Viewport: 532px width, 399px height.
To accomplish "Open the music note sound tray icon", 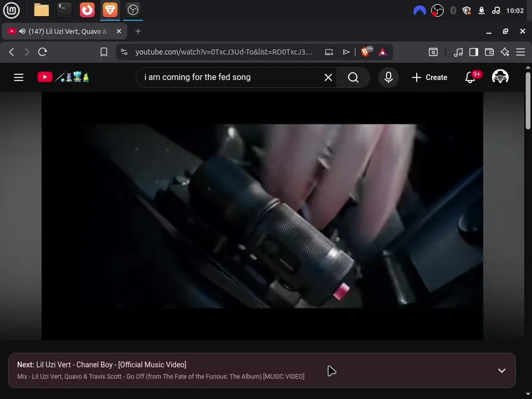I will (x=496, y=11).
